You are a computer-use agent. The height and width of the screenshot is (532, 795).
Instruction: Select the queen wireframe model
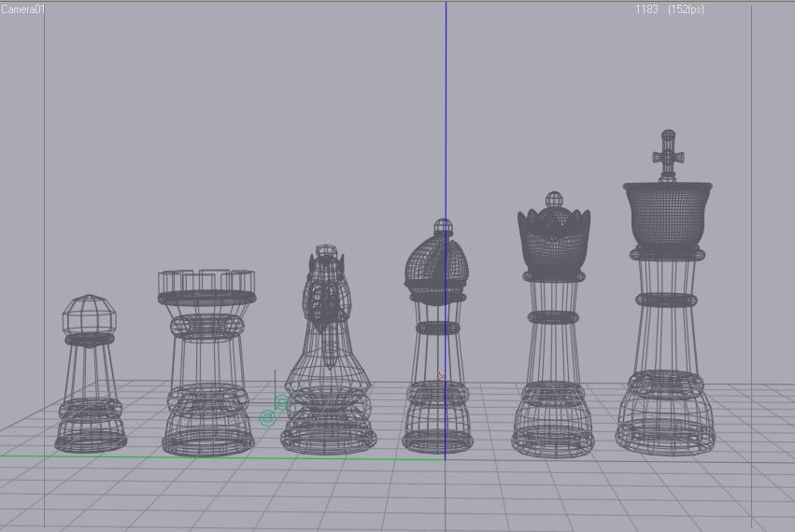[553, 324]
